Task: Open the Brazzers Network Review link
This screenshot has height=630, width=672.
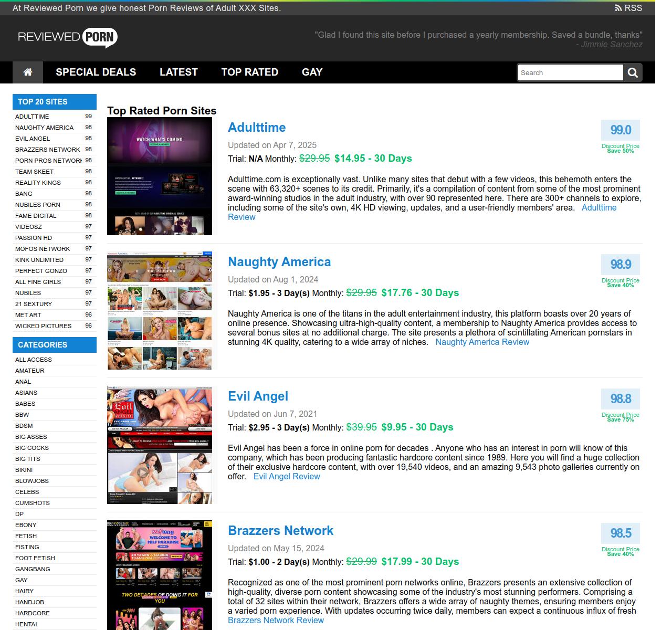Action: tap(276, 621)
